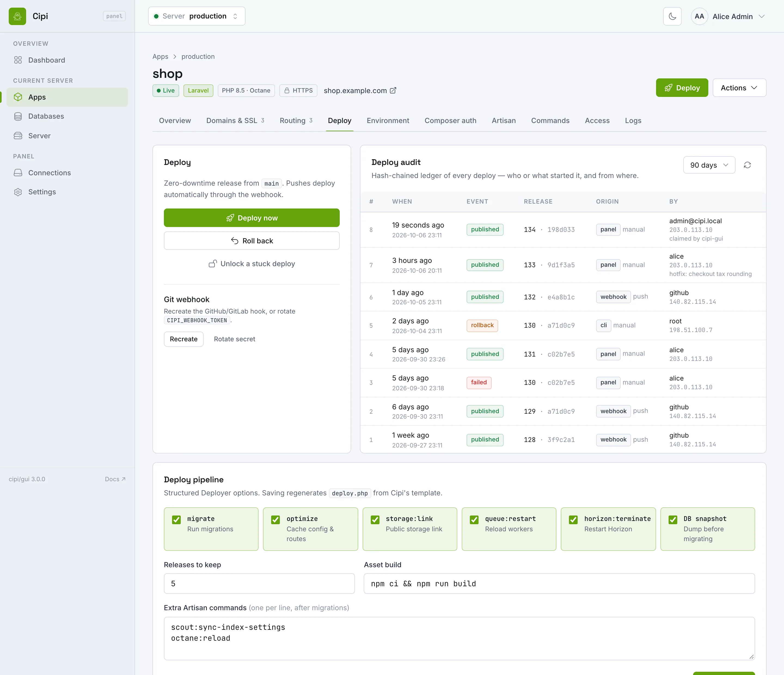Screen dimensions: 784x675
Task: Click rocket icon on header Deploy button
Action: click(x=668, y=88)
